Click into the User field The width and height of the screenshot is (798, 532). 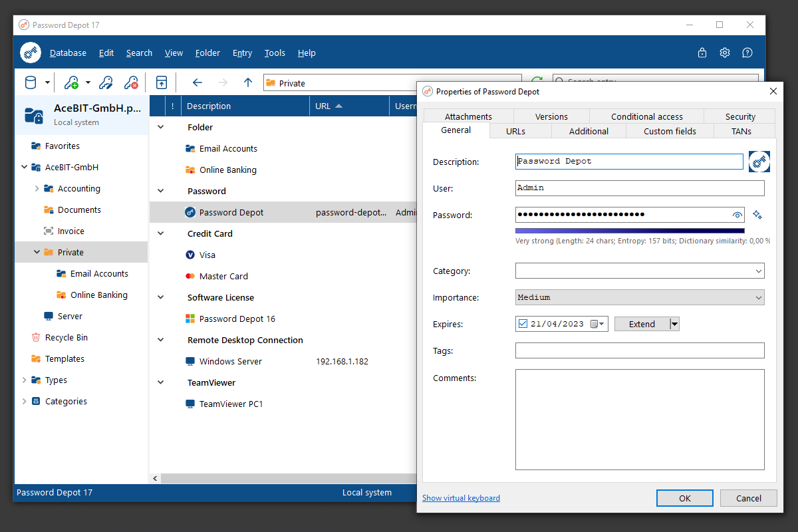tap(640, 188)
